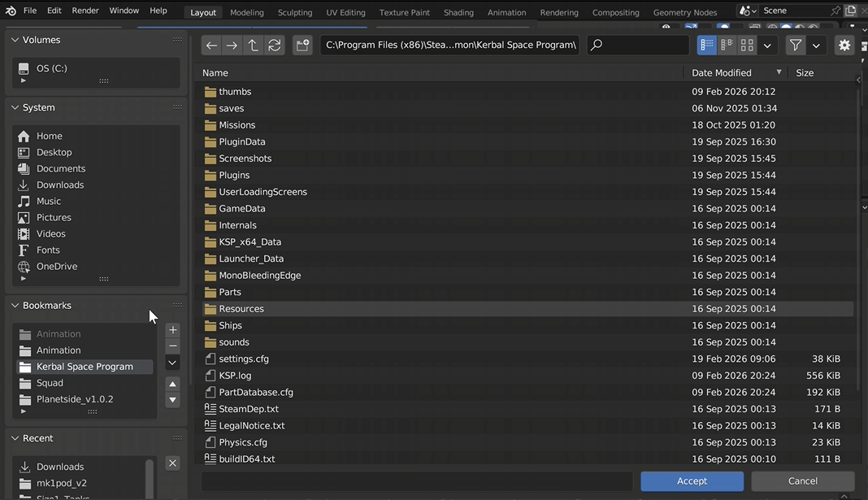Refresh the file list
Viewport: 868px width, 500px height.
coord(275,46)
